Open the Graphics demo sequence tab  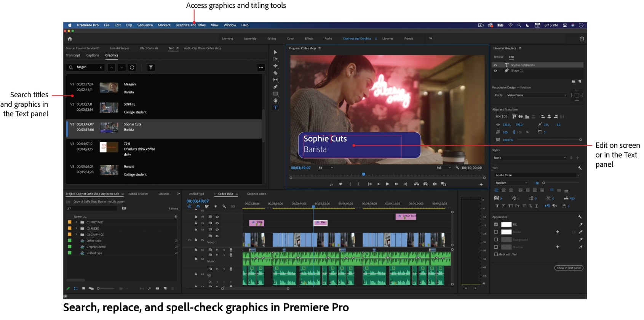coord(257,194)
